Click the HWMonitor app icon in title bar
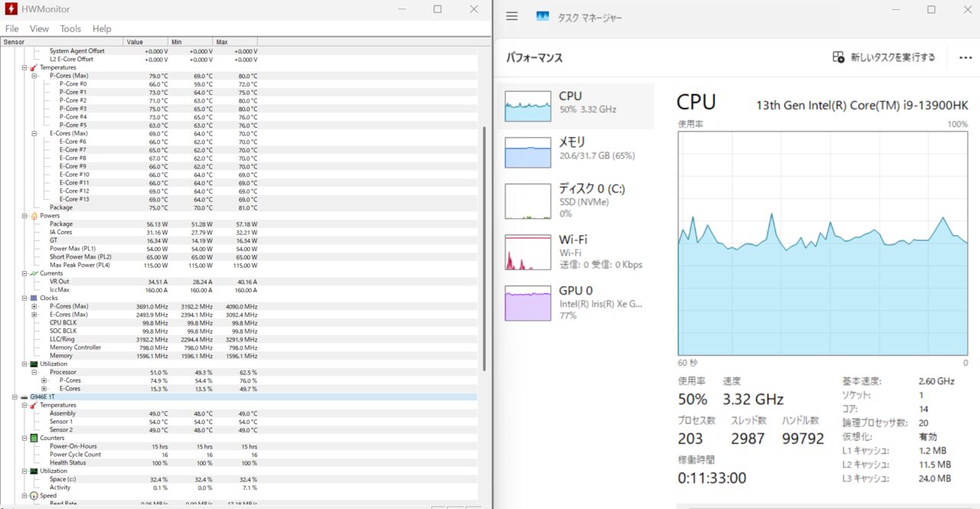Screen dimensions: 980x509 pos(11,10)
